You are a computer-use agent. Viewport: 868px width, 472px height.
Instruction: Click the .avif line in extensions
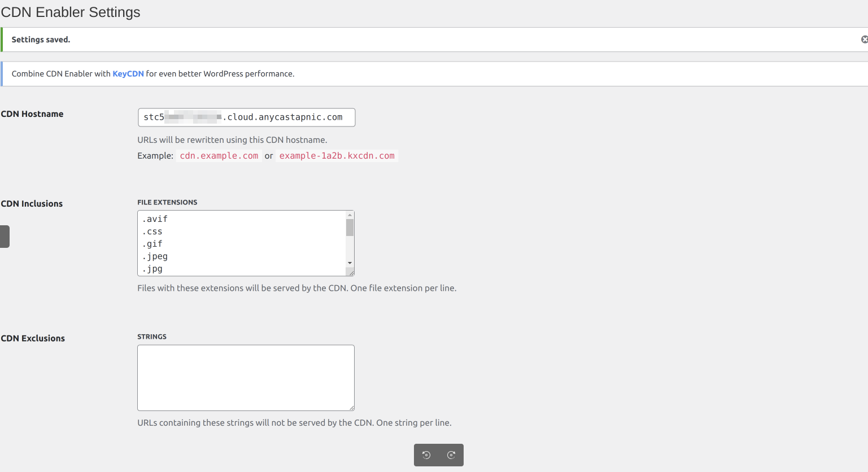coord(155,219)
